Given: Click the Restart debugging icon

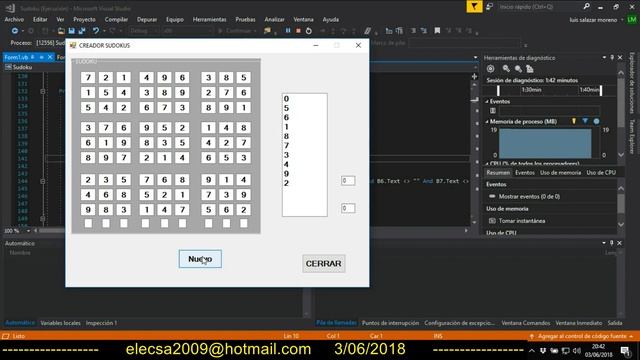Looking at the screenshot, I should [309, 31].
